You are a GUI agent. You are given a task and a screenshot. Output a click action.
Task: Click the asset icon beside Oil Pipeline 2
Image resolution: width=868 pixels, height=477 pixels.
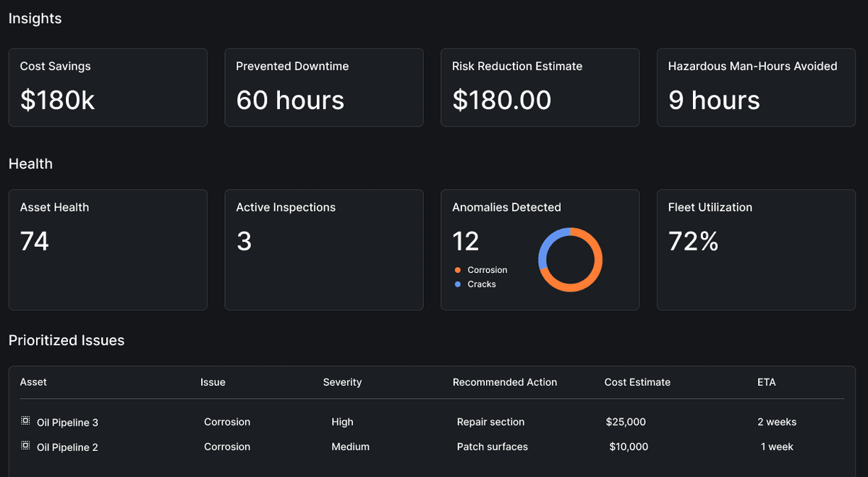25,447
